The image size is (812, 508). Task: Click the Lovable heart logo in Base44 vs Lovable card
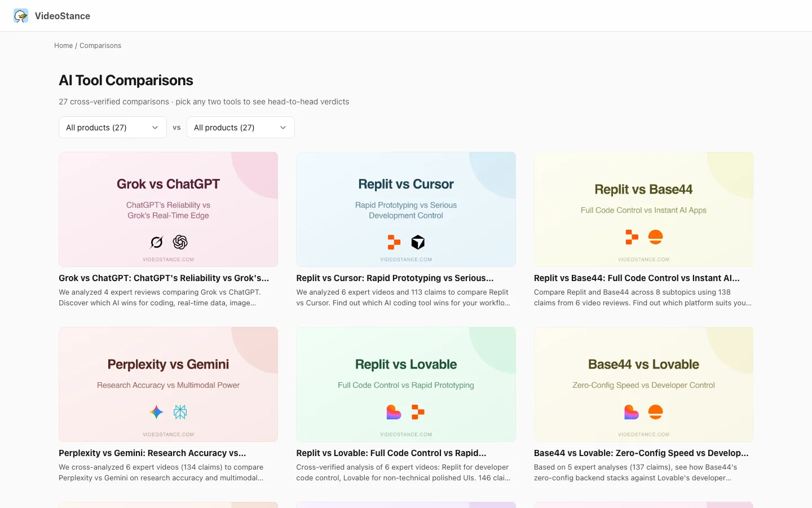click(x=632, y=412)
